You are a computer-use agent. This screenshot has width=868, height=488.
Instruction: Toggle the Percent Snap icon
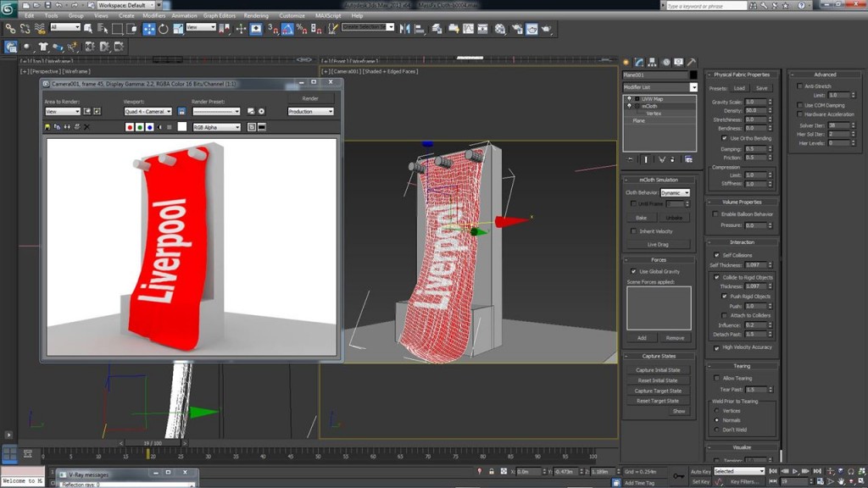click(302, 29)
